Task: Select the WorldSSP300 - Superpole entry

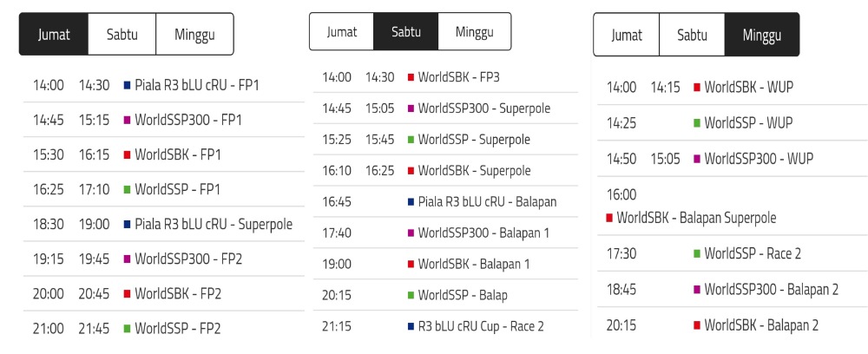Action: [x=484, y=108]
